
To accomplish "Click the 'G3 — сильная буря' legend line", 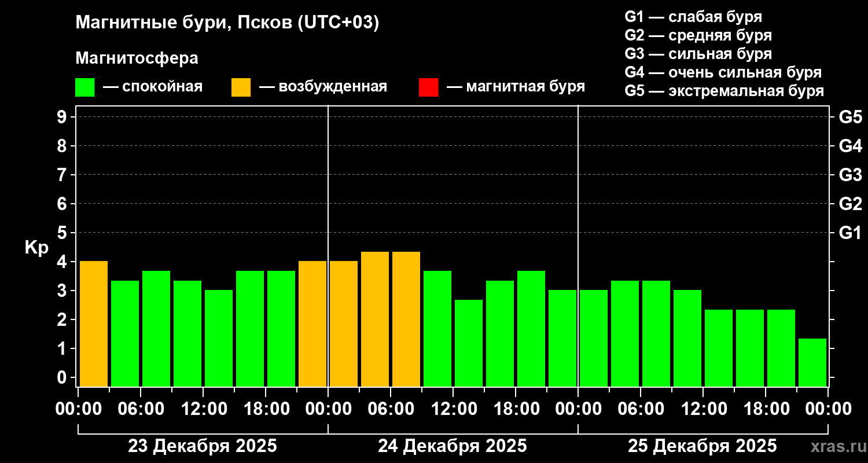I will click(698, 54).
